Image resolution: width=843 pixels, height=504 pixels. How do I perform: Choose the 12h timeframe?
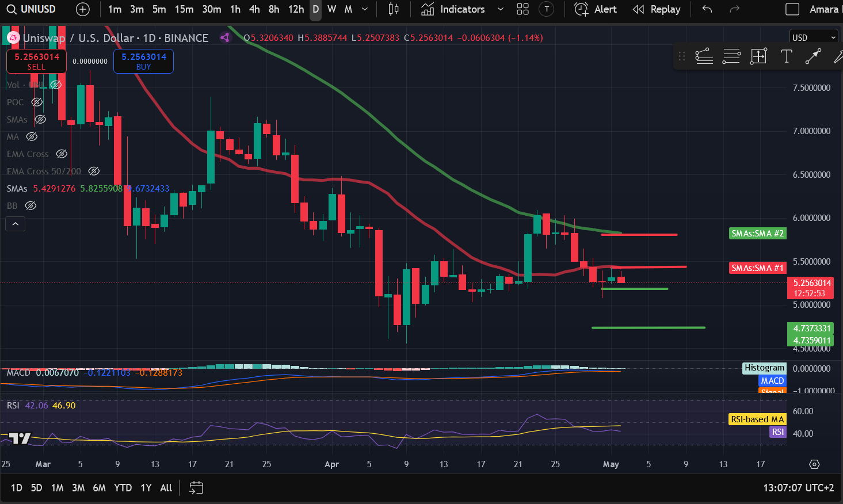[x=296, y=9]
